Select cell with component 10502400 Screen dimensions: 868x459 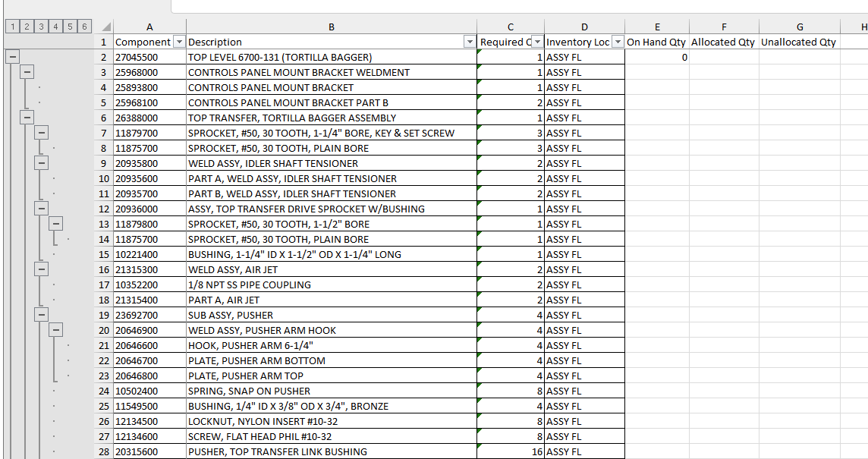149,391
